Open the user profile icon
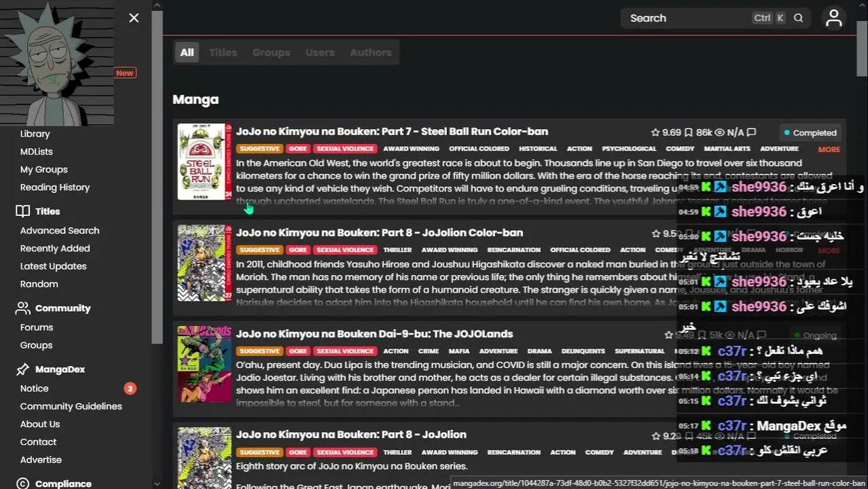Viewport: 868px width, 489px height. 834,18
